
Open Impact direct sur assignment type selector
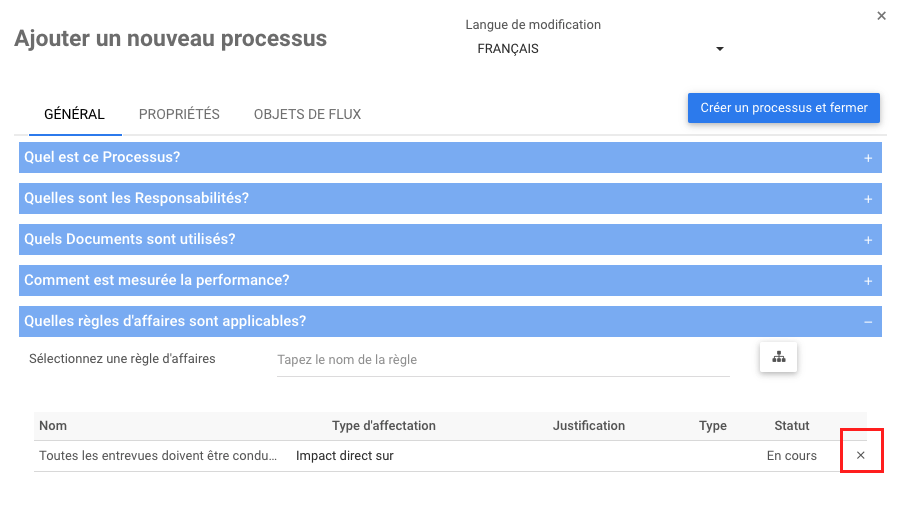(x=345, y=456)
